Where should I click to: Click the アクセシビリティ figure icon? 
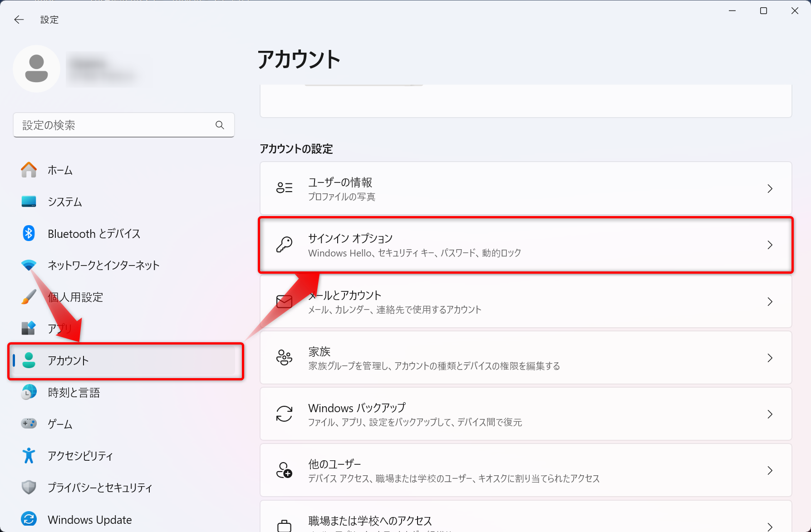[x=29, y=455]
